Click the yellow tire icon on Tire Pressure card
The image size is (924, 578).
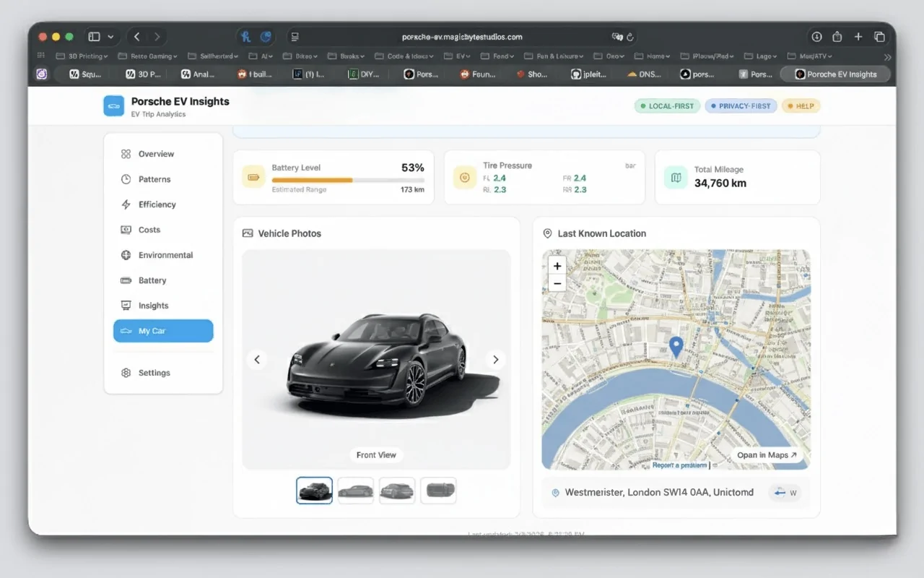click(x=464, y=177)
